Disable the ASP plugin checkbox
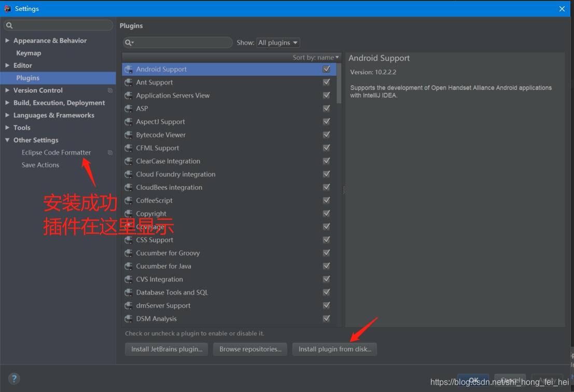 click(327, 109)
